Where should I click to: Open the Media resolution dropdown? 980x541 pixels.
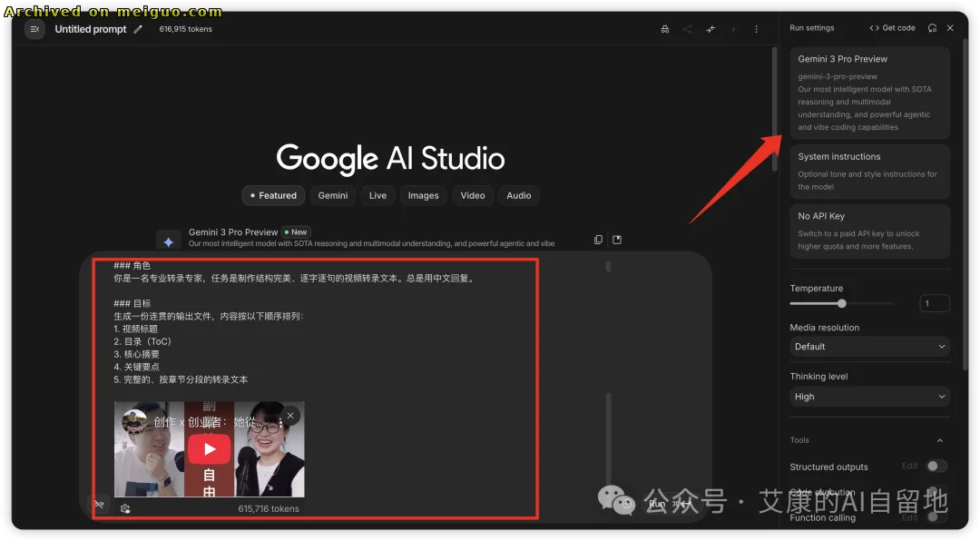click(x=868, y=346)
